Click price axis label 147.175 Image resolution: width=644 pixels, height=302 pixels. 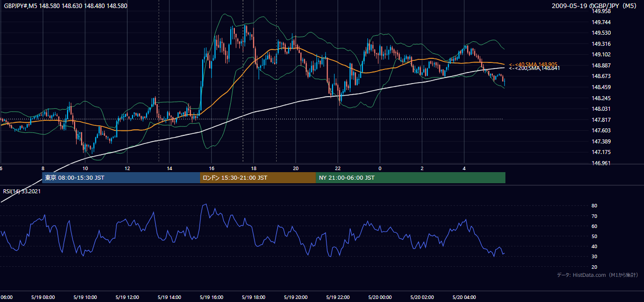click(601, 152)
